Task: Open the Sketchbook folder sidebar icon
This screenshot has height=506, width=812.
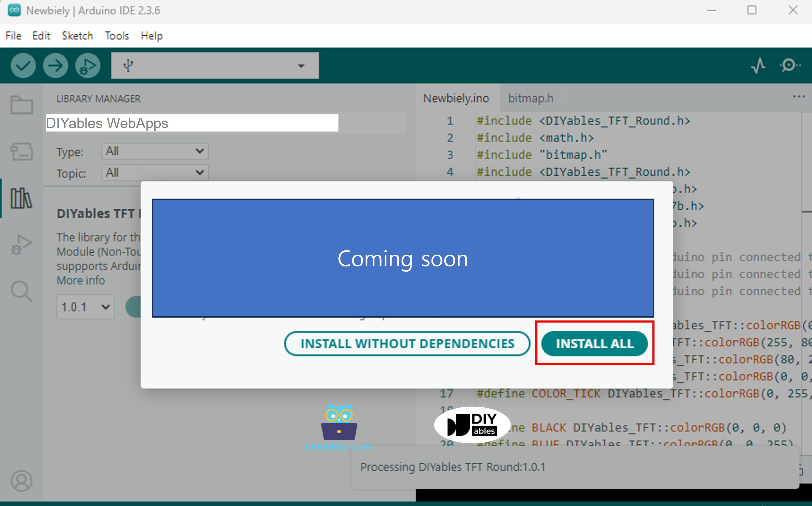Action: pyautogui.click(x=21, y=105)
